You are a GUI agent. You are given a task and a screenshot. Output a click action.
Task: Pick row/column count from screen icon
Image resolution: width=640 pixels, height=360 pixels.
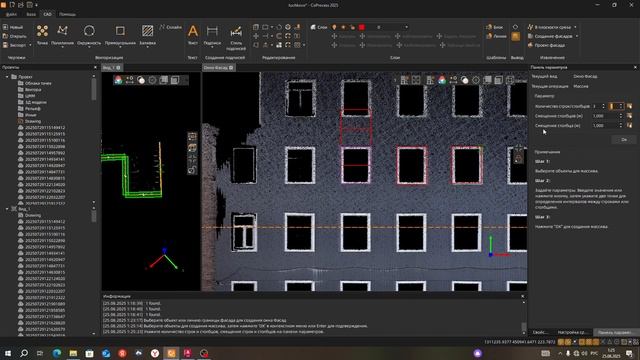629,106
